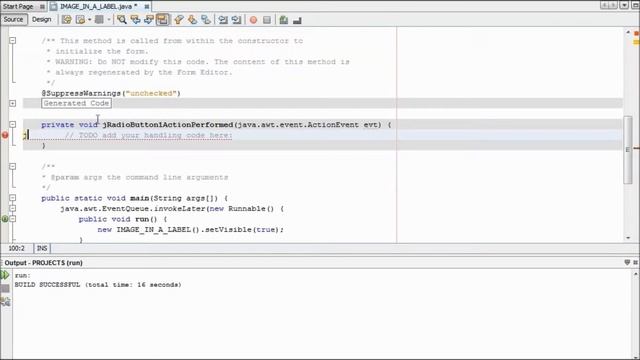
Task: Collapse the invokeLater Runnable fold
Action: [13, 209]
